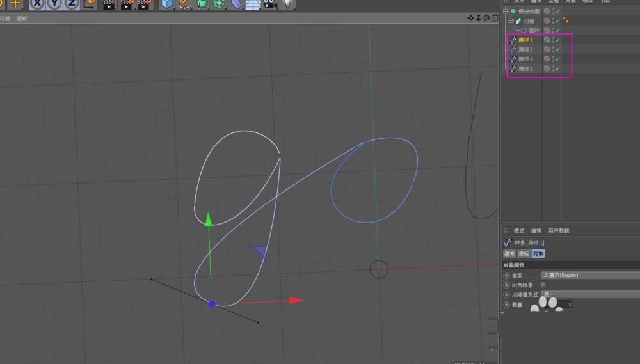Collapse the 细分曲面 tree node

(506, 12)
